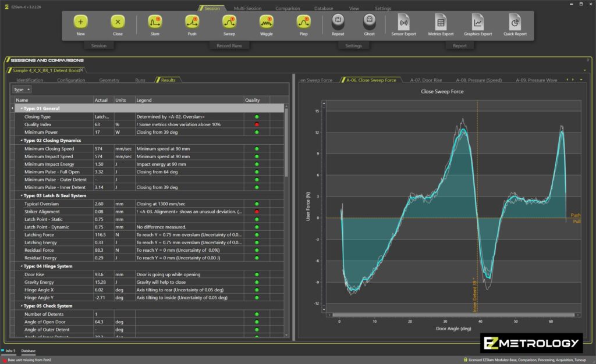This screenshot has height=364, width=596.
Task: Click the results table vertical scrollbar
Action: (286, 142)
